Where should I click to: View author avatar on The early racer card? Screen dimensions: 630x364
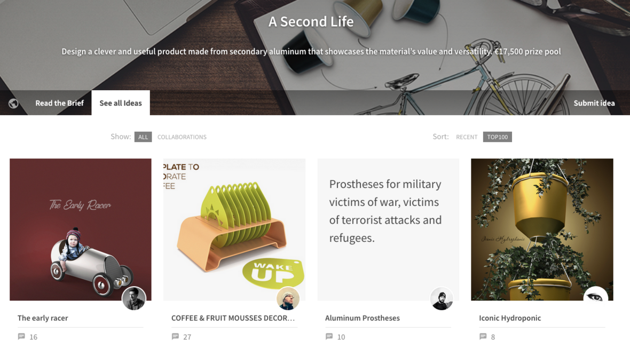pos(134,298)
